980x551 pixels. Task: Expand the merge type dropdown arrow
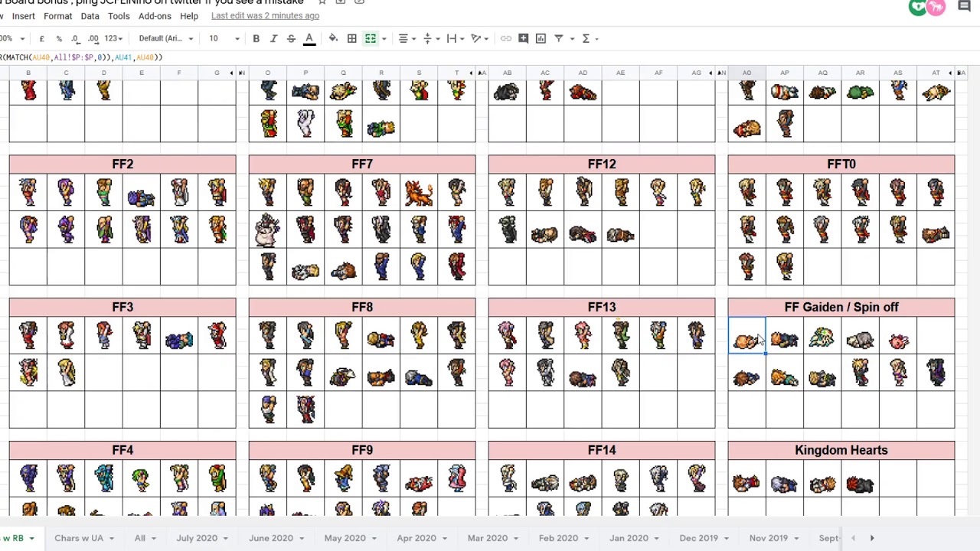click(384, 38)
